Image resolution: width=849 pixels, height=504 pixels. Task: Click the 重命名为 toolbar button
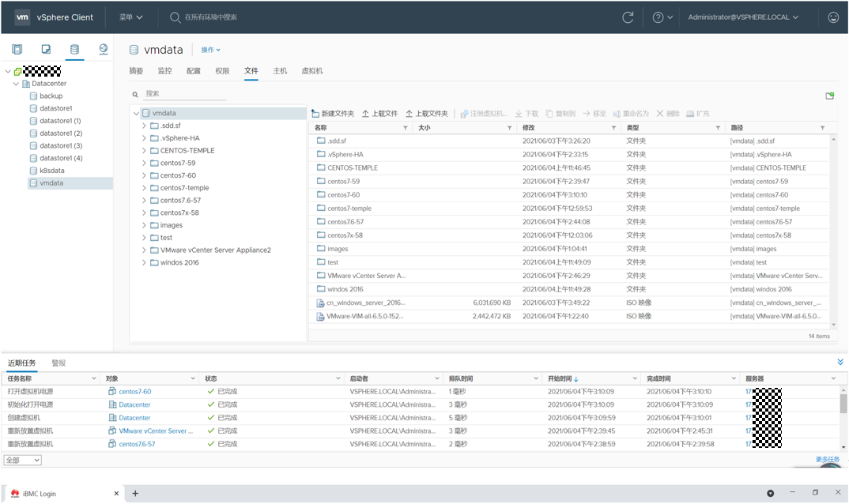pos(630,113)
